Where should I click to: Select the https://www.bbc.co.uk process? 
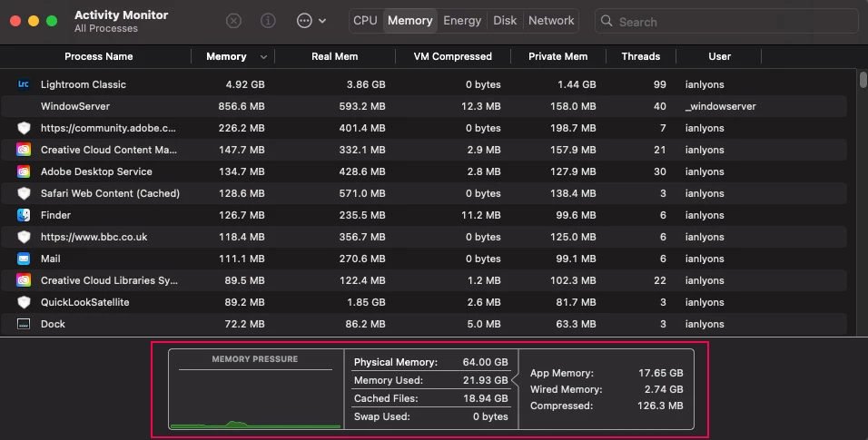[94, 237]
